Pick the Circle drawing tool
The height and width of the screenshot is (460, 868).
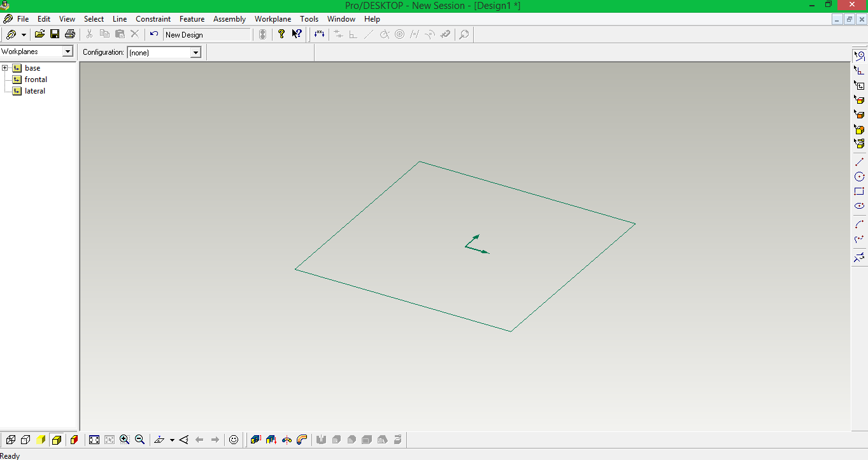click(x=859, y=177)
